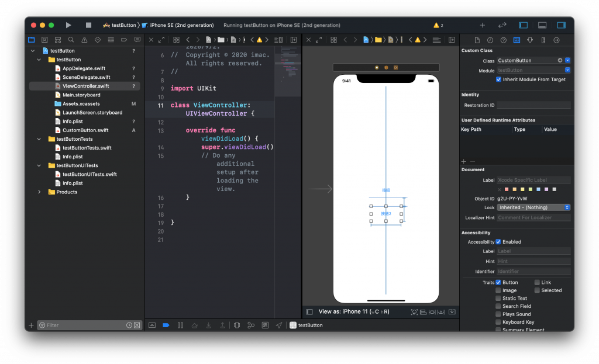Enable the Selected trait checkbox
This screenshot has height=364, width=599.
pyautogui.click(x=537, y=290)
